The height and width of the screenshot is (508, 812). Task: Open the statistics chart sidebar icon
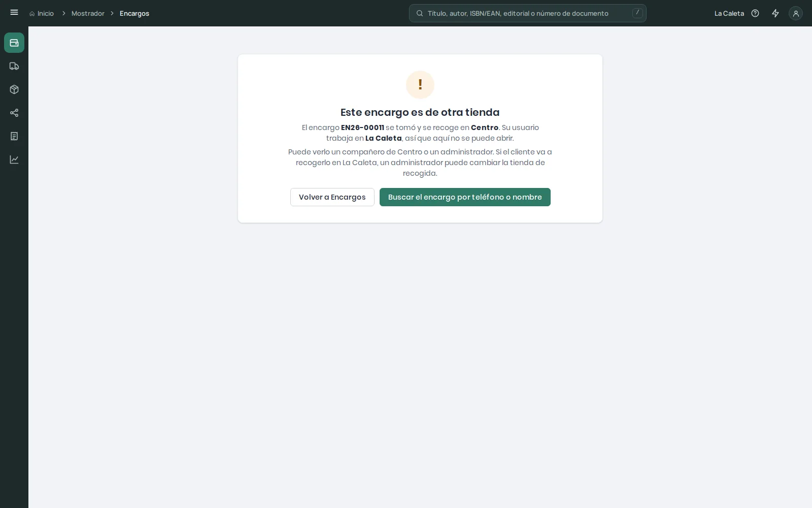tap(14, 160)
